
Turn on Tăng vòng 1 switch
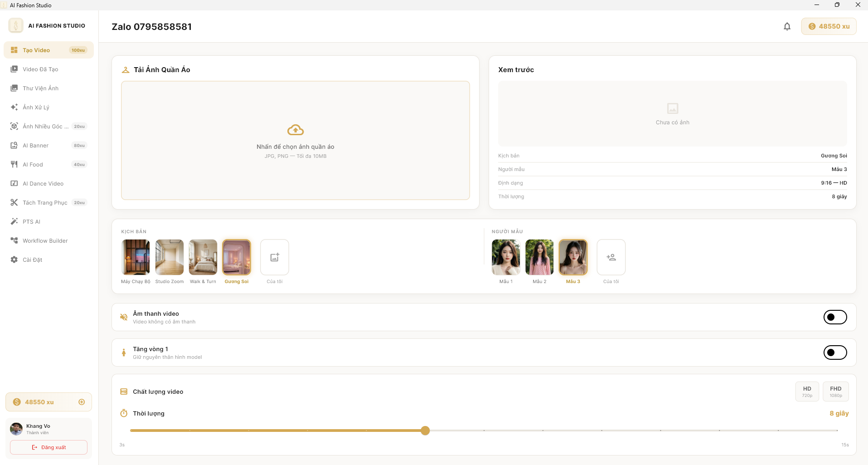click(835, 352)
